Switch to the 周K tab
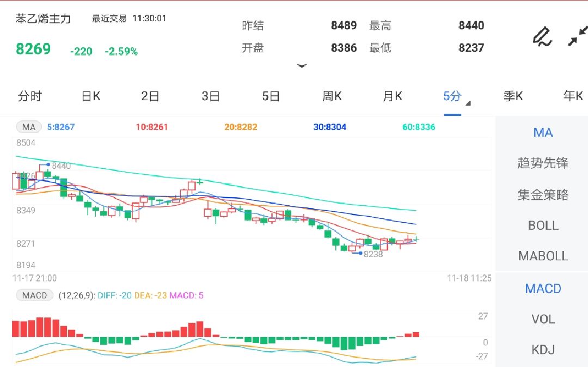Viewport: 588px width, 367px height. click(x=332, y=96)
